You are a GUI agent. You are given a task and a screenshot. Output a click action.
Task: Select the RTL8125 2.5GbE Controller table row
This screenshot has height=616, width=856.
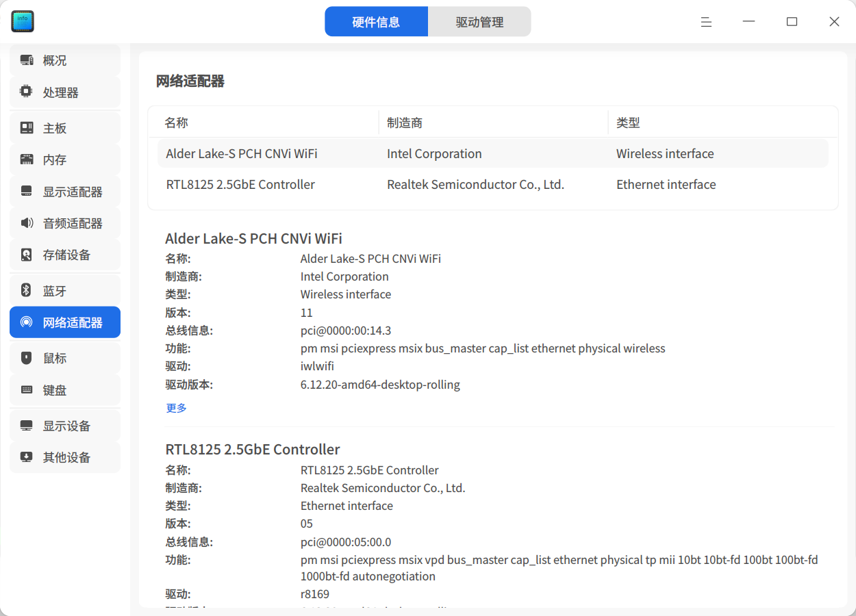tap(492, 185)
